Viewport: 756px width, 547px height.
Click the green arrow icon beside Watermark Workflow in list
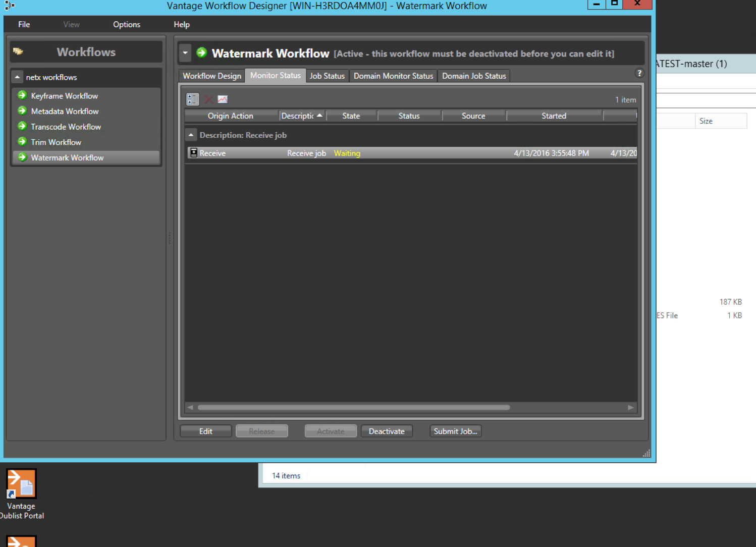tap(22, 157)
